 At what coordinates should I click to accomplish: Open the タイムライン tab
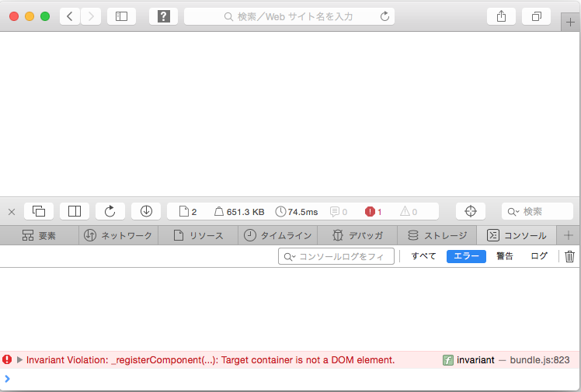pyautogui.click(x=277, y=235)
